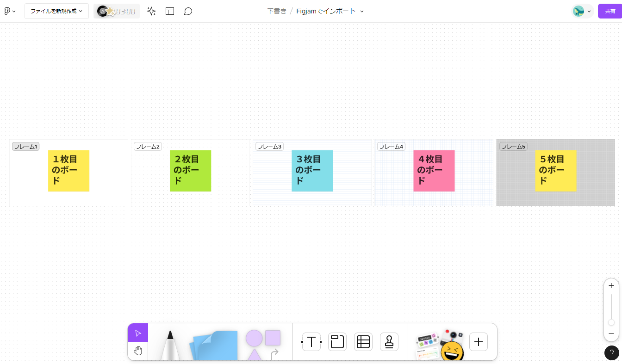Open the shapes tool
The width and height of the screenshot is (622, 364).
(x=263, y=345)
